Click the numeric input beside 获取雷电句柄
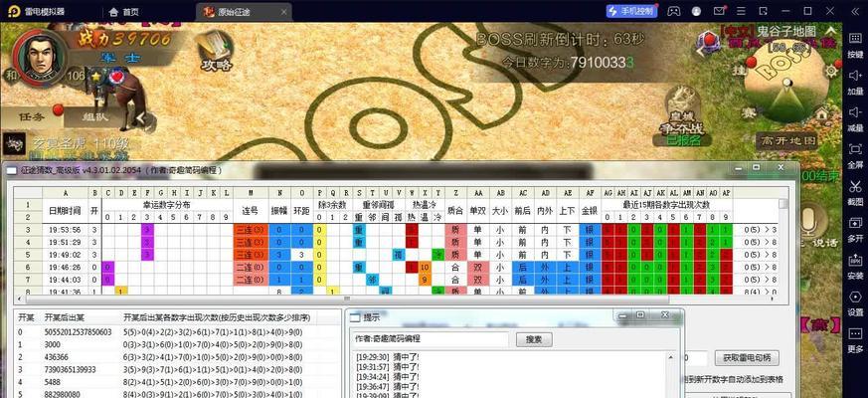Screen dimensions: 868x398 tap(695, 358)
